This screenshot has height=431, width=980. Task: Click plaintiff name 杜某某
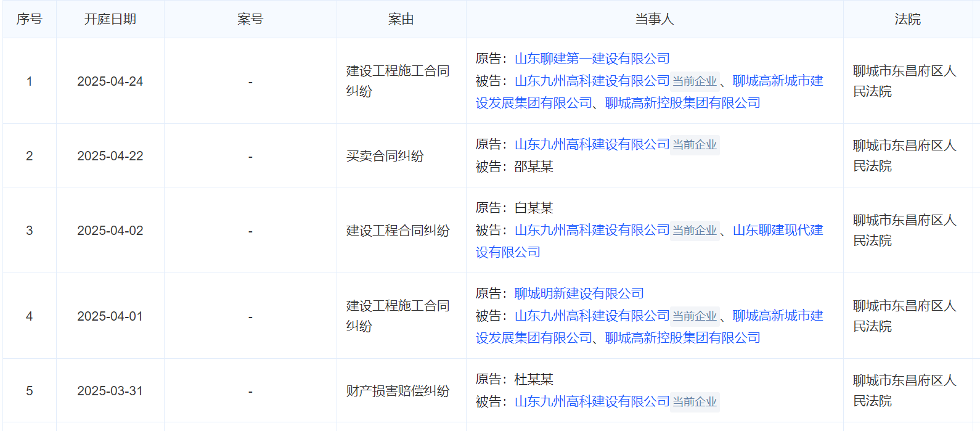534,379
